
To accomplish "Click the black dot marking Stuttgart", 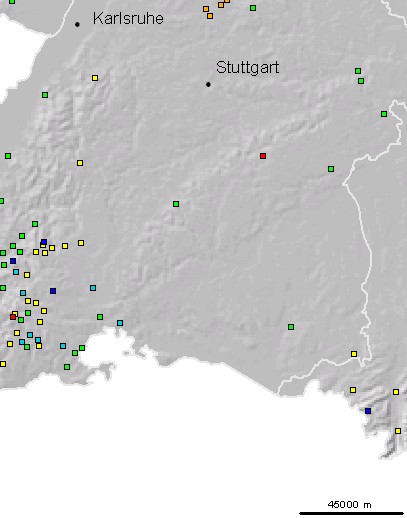I will pos(208,84).
